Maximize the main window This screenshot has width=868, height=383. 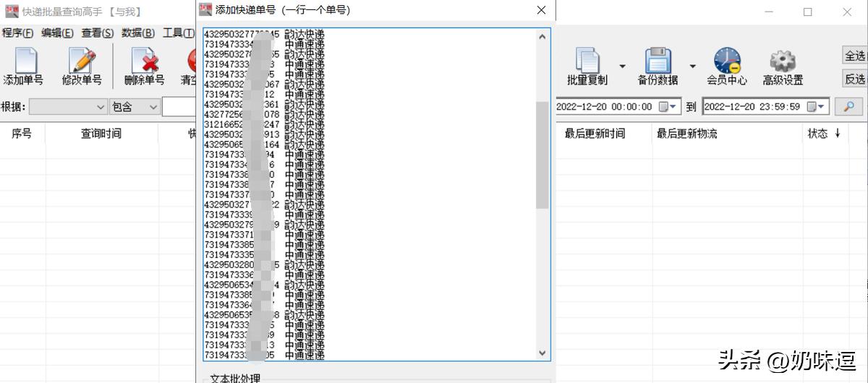click(808, 12)
